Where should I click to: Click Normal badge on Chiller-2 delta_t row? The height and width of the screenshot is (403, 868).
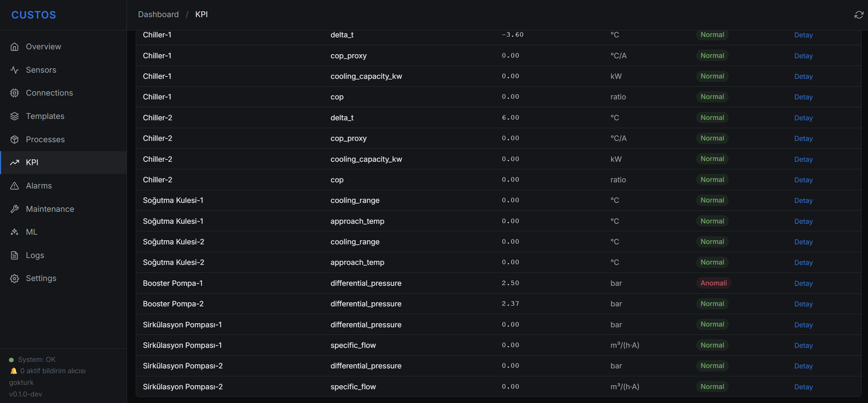point(712,118)
